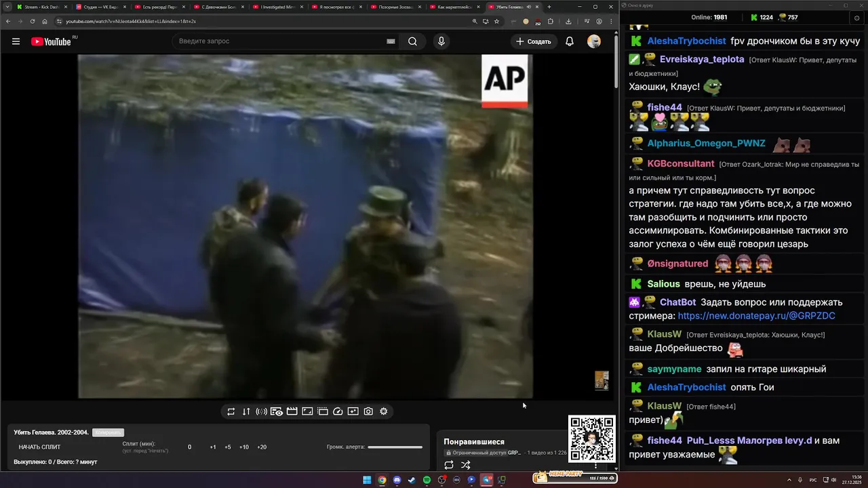Screen dimensions: 868x488
Task: Click reverse playlist arrows icon in toolbar
Action: click(246, 411)
